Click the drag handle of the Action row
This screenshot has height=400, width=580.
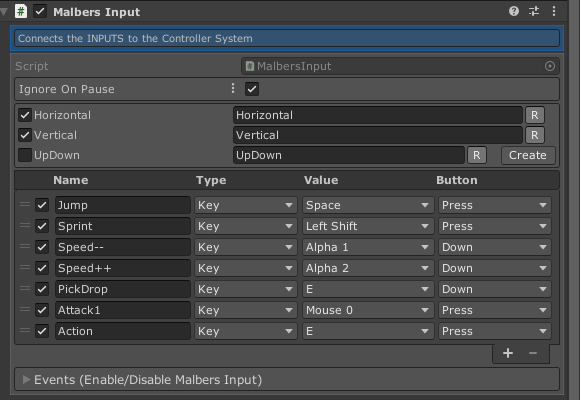25,330
